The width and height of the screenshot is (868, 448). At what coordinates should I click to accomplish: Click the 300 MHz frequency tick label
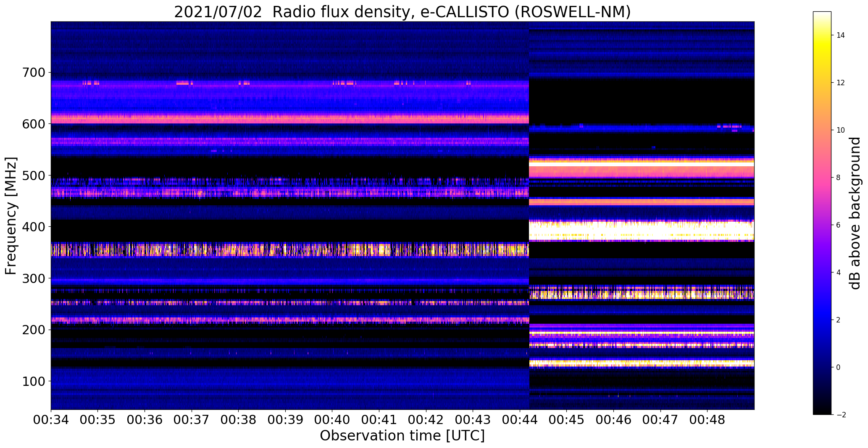pos(33,278)
